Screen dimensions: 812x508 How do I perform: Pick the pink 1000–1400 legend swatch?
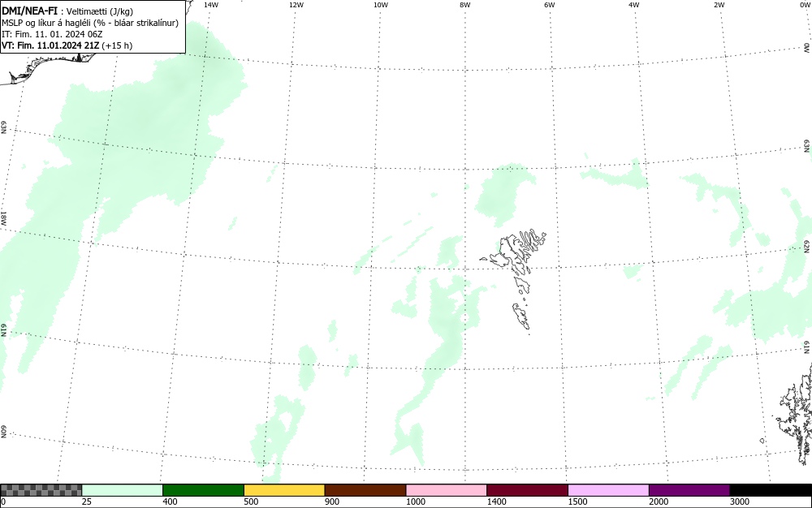(x=447, y=490)
